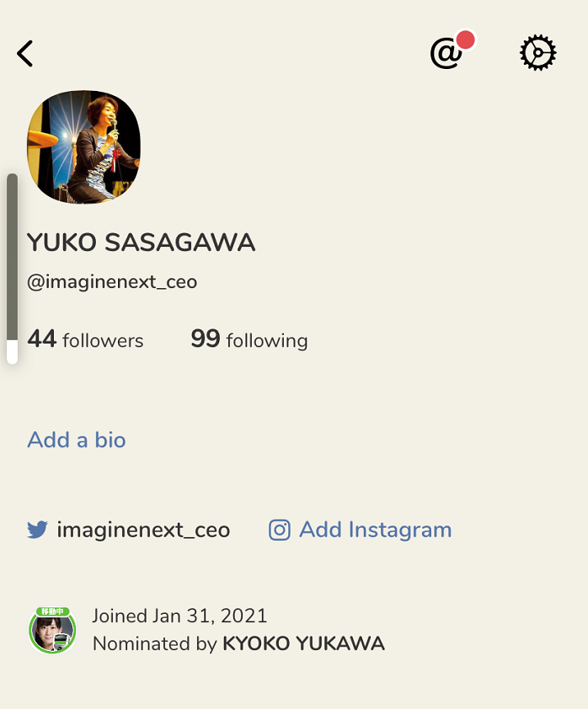Image resolution: width=588 pixels, height=709 pixels.
Task: Tap the red notification badge dot
Action: pyautogui.click(x=465, y=40)
